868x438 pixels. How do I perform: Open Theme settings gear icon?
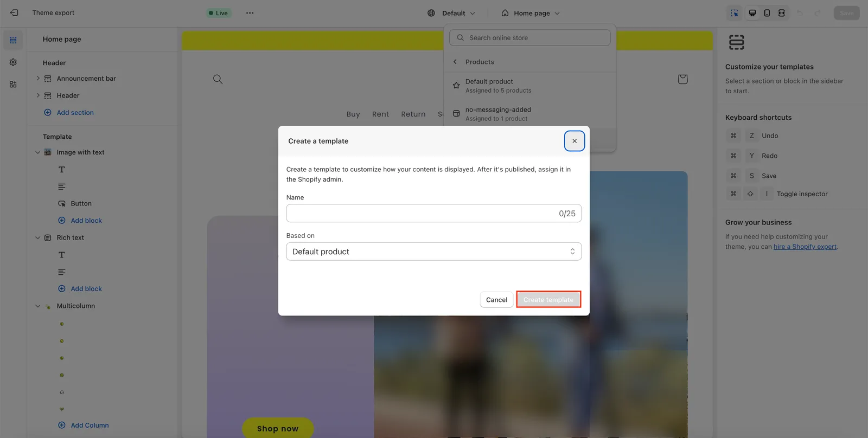point(13,62)
